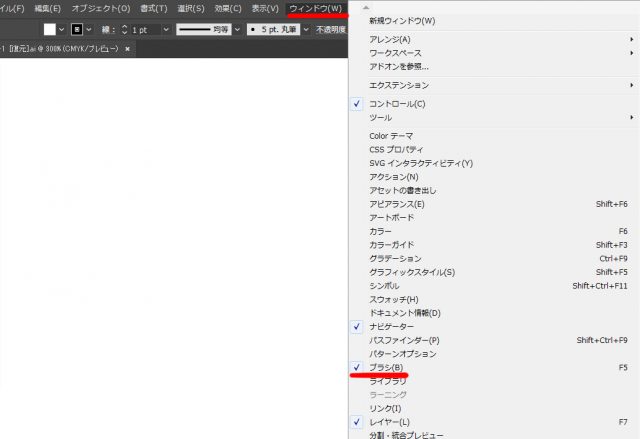Toggle the コントロール(C) checkmark item
This screenshot has width=640, height=439.
pos(397,103)
